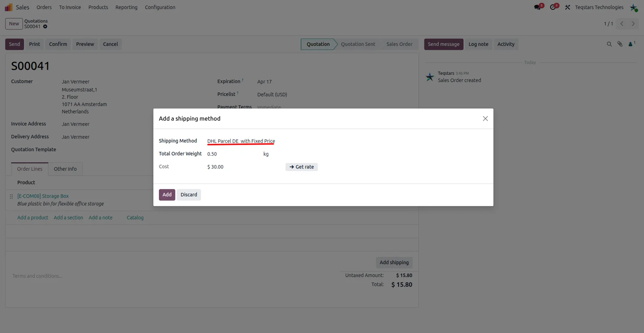Screen dimensions: 644x333
Task: Cancel the quotation
Action: click(110, 44)
